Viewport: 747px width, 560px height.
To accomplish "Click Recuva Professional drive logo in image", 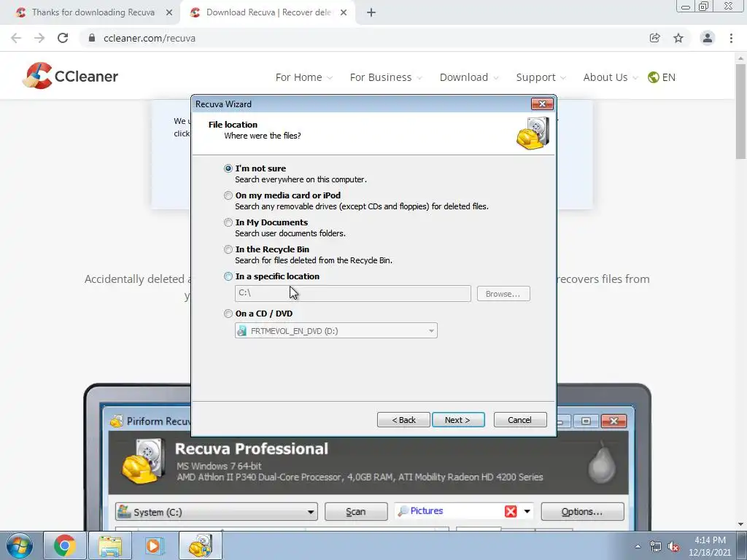I will (x=144, y=462).
